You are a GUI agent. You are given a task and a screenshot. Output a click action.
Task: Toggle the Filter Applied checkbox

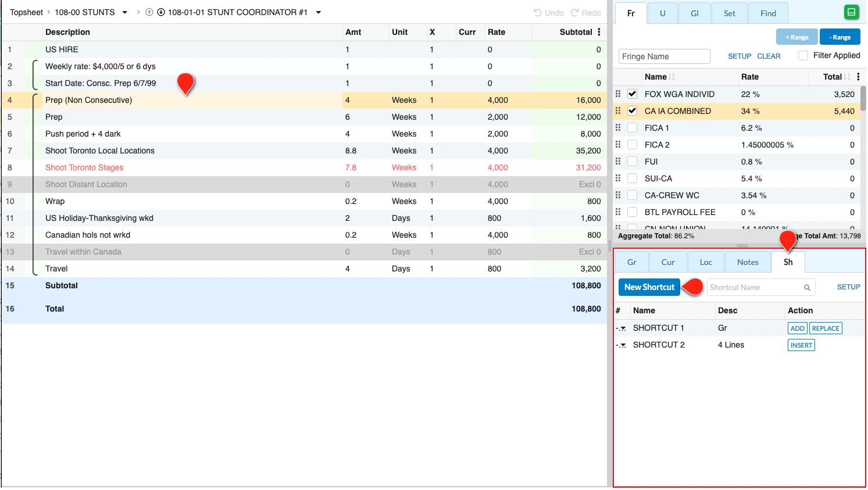803,55
